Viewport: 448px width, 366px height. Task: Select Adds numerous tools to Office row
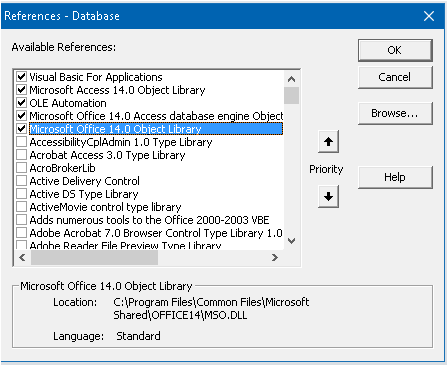(x=149, y=220)
